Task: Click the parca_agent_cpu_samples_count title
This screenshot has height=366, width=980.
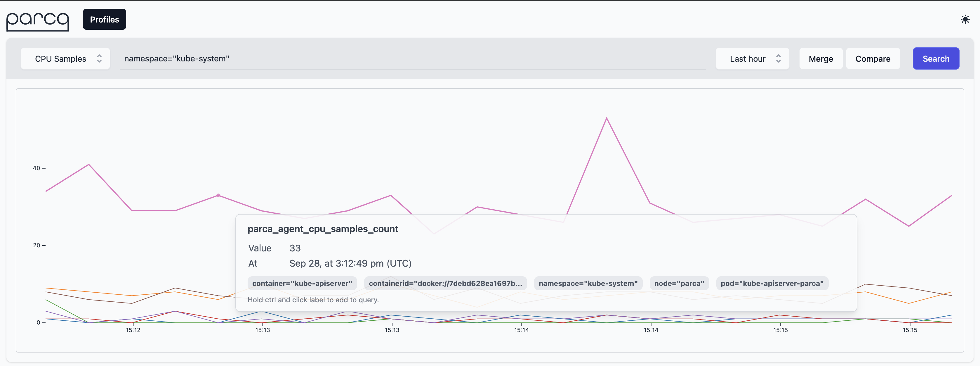Action: [x=323, y=229]
